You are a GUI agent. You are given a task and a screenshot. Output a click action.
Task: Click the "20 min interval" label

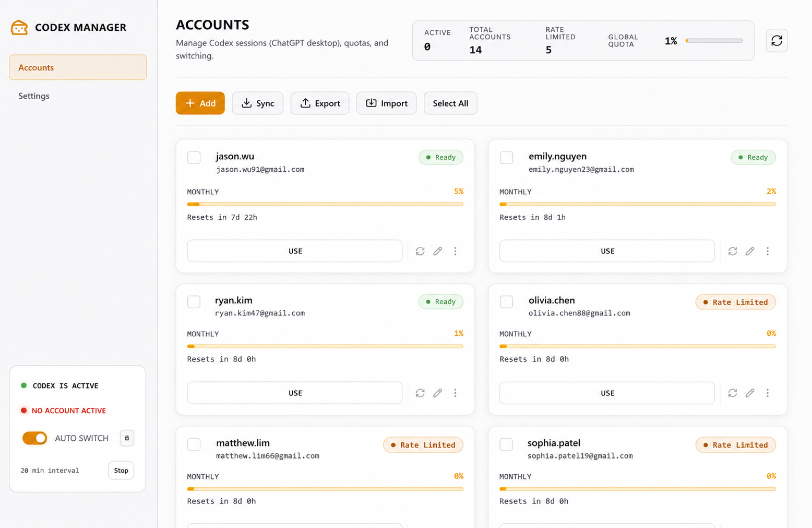[x=50, y=471]
